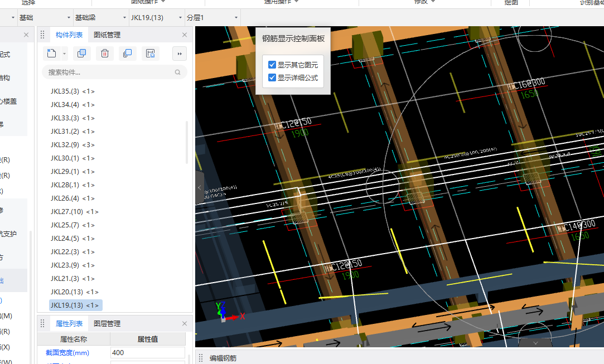
Task: Close the 构件列表 panel
Action: pos(185,35)
